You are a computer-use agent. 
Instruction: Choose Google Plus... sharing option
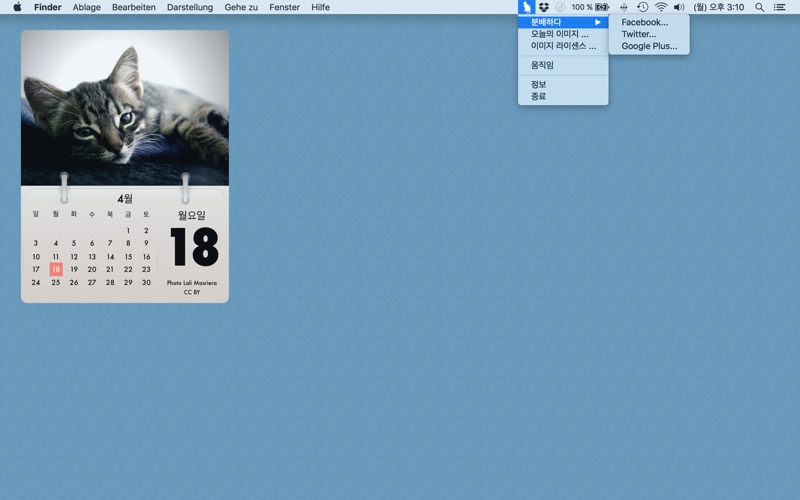648,46
